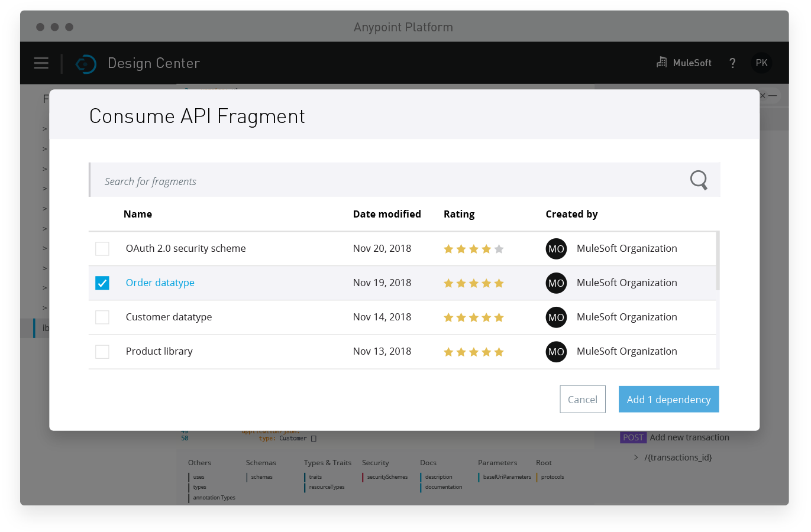Screen dimensions: 811x532
Task: Click the Design Center logo
Action: point(86,64)
